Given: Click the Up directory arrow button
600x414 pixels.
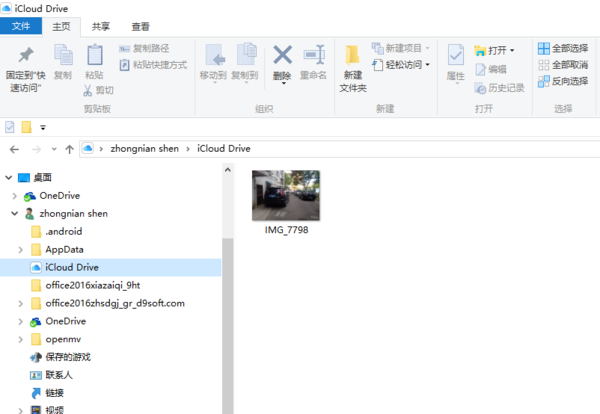Looking at the screenshot, I should coord(68,149).
